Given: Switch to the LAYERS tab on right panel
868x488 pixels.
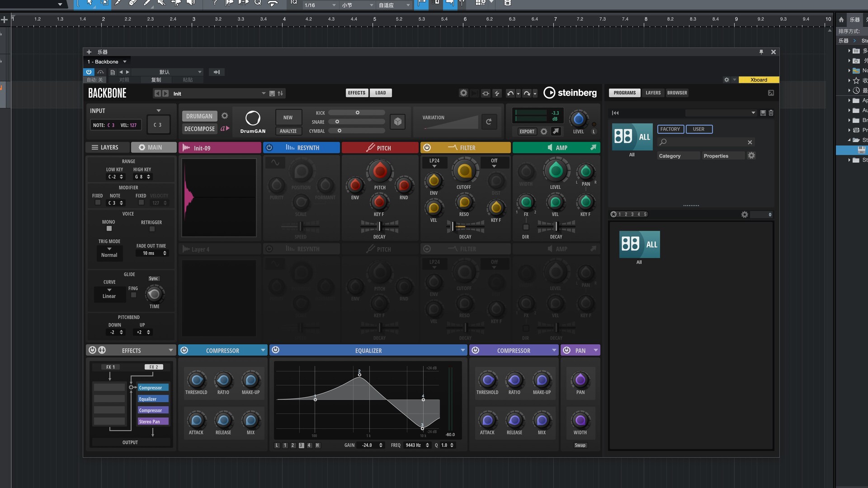Looking at the screenshot, I should pos(653,93).
